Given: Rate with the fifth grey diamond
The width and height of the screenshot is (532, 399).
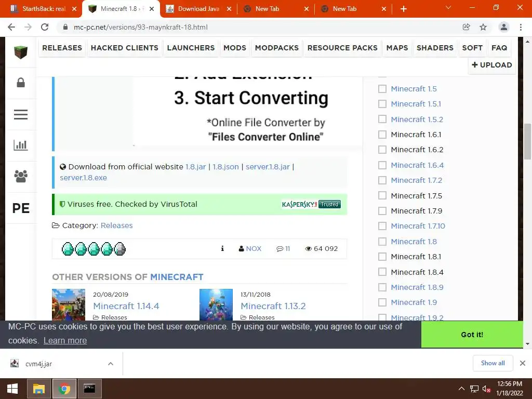Looking at the screenshot, I should click(x=120, y=249).
